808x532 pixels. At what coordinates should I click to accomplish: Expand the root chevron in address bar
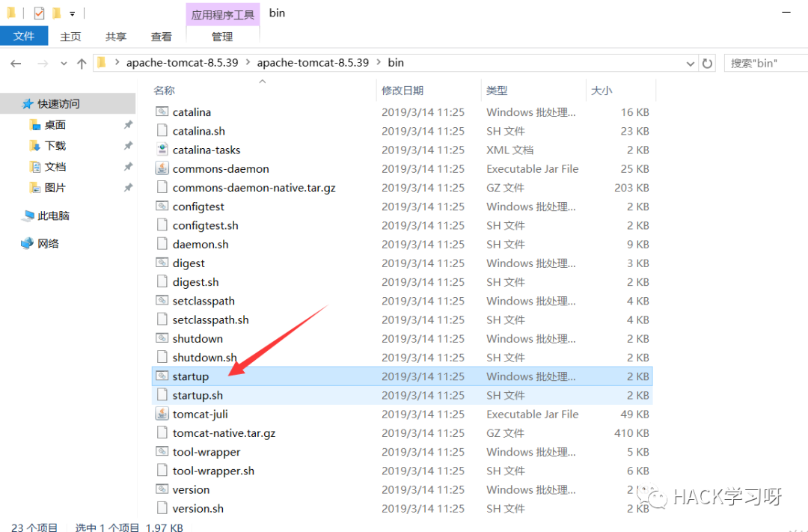tap(117, 62)
